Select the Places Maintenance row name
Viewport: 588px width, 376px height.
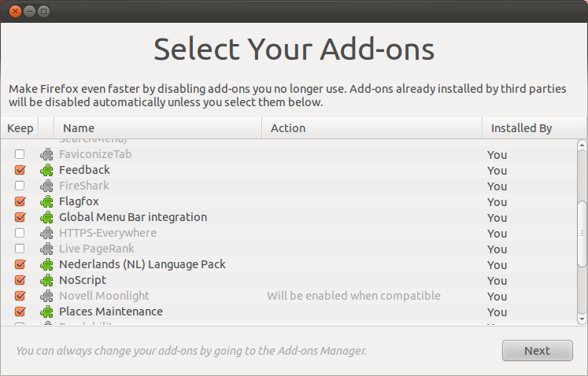click(x=111, y=311)
